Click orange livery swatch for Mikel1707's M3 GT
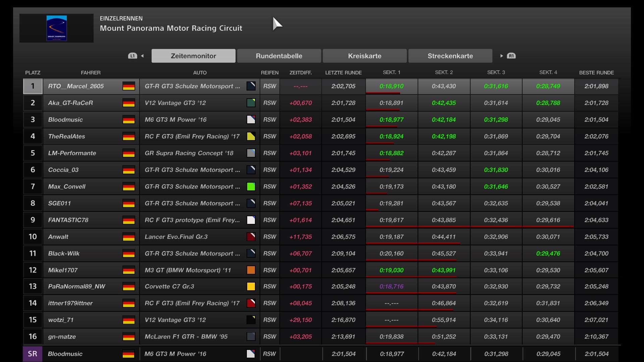Viewport: 644px width, 362px height. point(251,270)
